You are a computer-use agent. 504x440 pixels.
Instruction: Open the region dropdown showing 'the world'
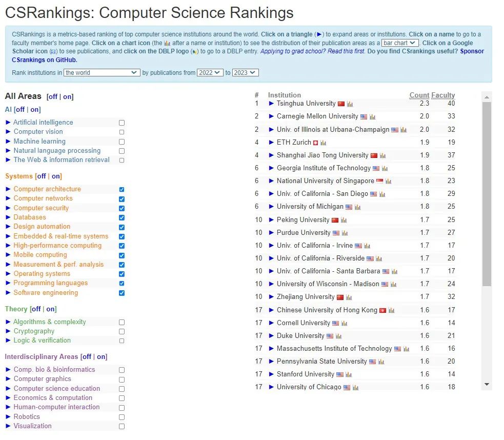[x=102, y=73]
